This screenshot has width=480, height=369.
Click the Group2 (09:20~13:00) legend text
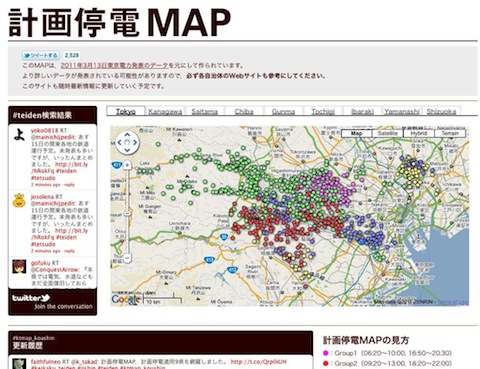pos(393,363)
